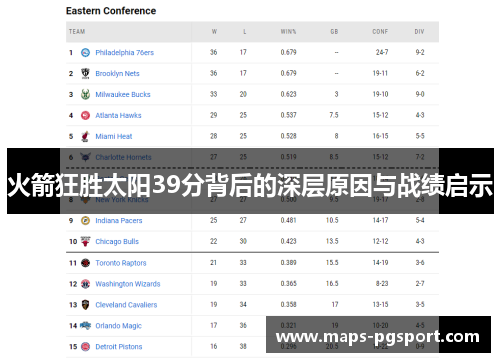Click the Brooklyn Nets team logo
The width and height of the screenshot is (500, 362).
[x=85, y=73]
